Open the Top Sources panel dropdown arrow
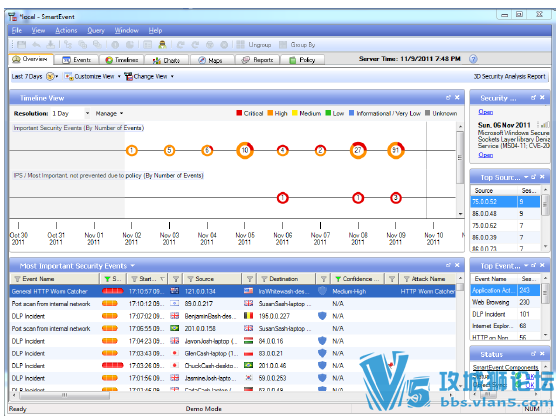Screen dimensions: 559x416 [x=526, y=177]
